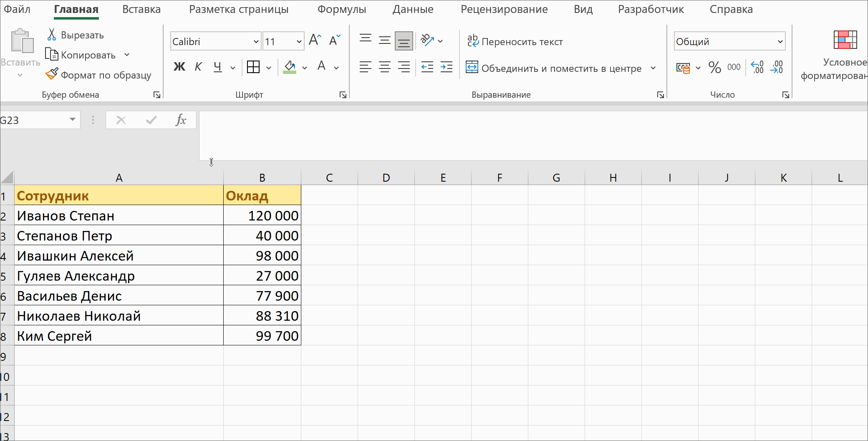The height and width of the screenshot is (441, 868).
Task: Open the Calibri font name dropdown
Action: (256, 41)
